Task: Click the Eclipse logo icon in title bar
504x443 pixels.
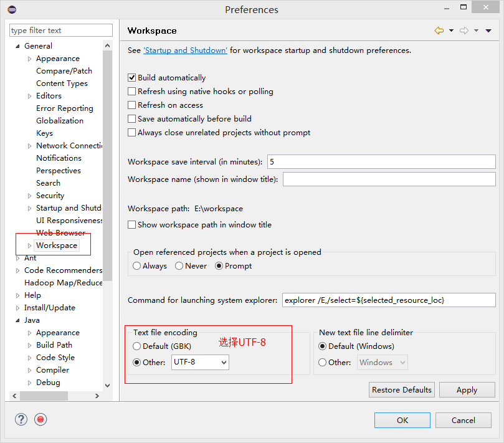Action: tap(12, 9)
